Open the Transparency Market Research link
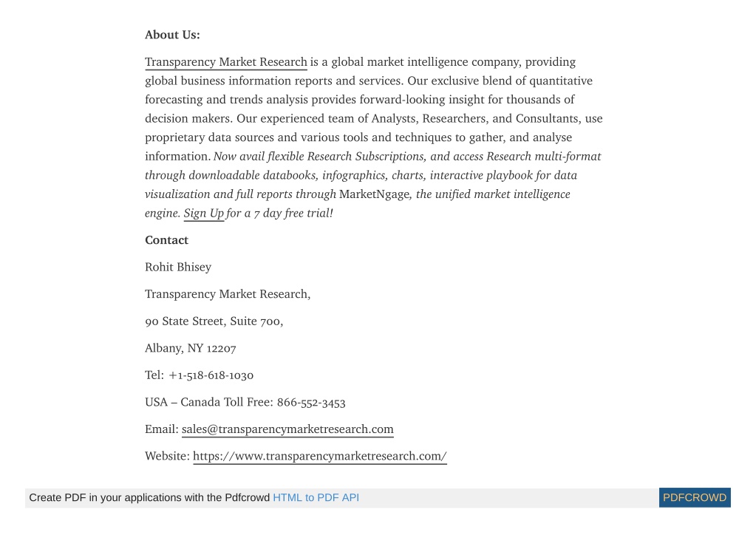756x535 pixels. [225, 62]
